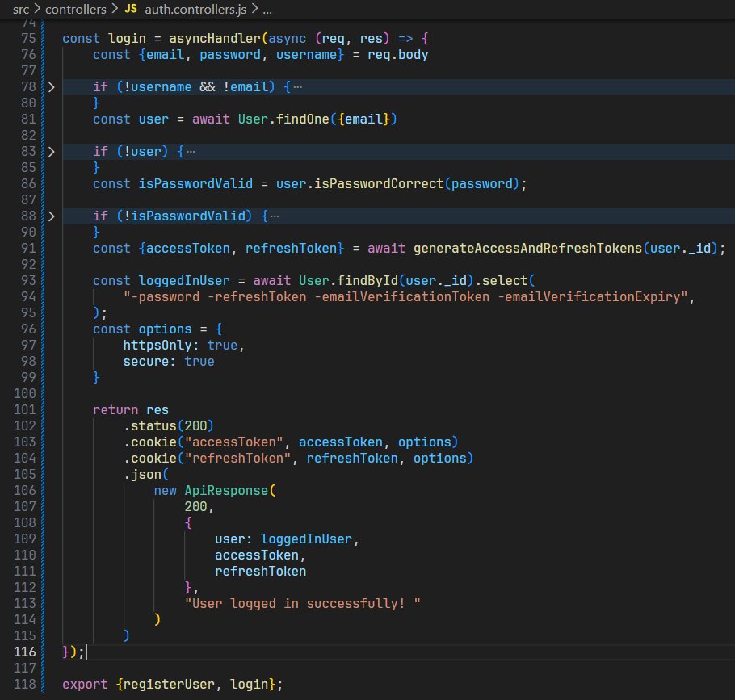Image resolution: width=735 pixels, height=700 pixels.
Task: Open the 'controllers' breadcrumb folder
Action: [76, 10]
